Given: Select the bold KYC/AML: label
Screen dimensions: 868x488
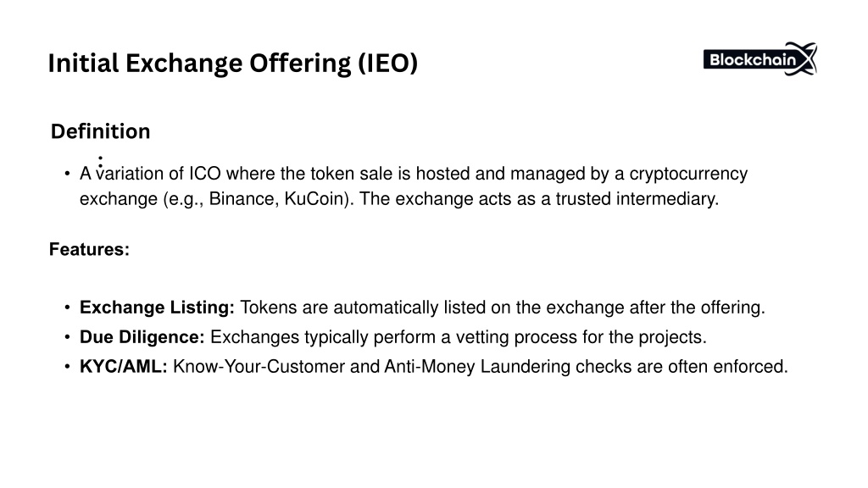Looking at the screenshot, I should click(x=124, y=366).
